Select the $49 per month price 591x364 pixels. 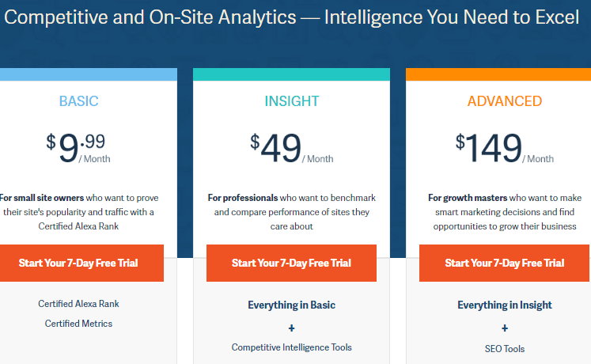(x=292, y=148)
